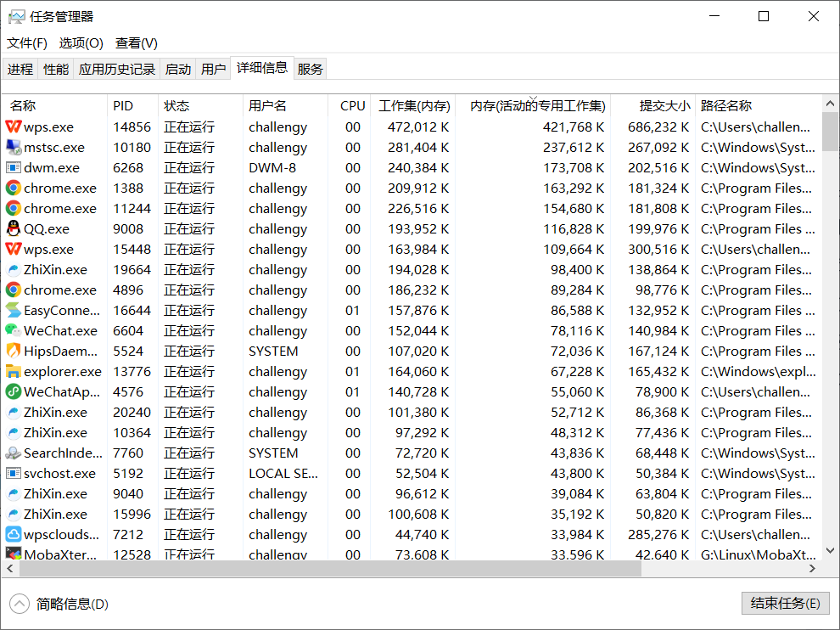840x630 pixels.
Task: Sort by 内存(活动的专用工作集) column header
Action: pos(533,105)
